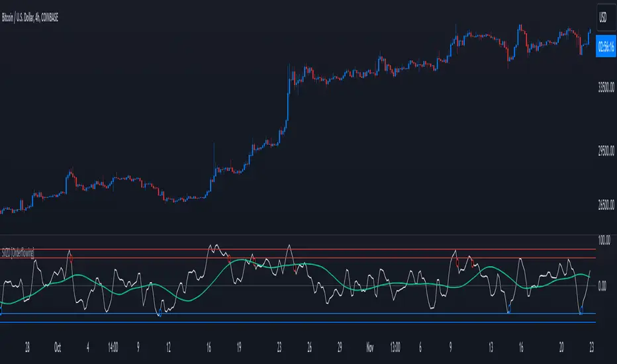Click the 100.00 level on indicator scale
Image resolution: width=617 pixels, height=364 pixels.
tap(604, 238)
